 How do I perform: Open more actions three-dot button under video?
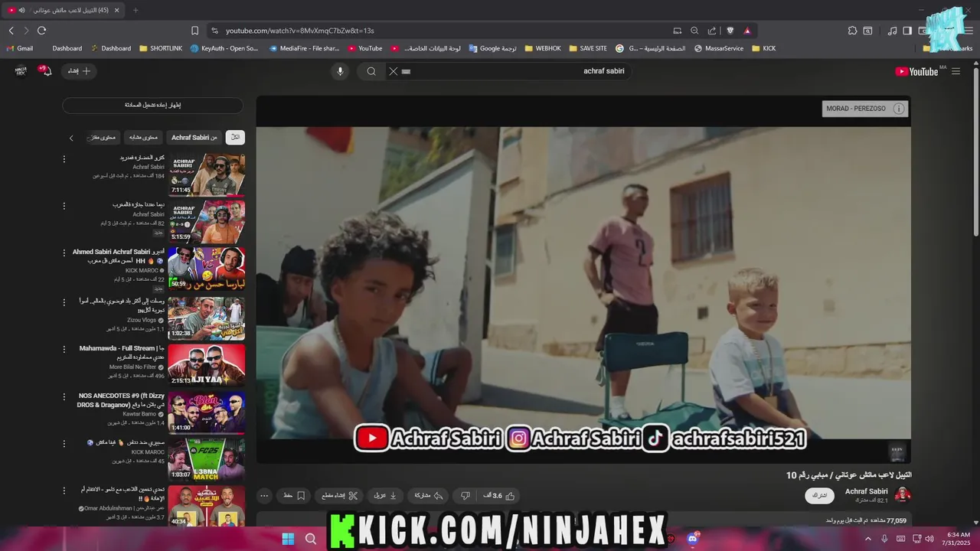pos(264,496)
